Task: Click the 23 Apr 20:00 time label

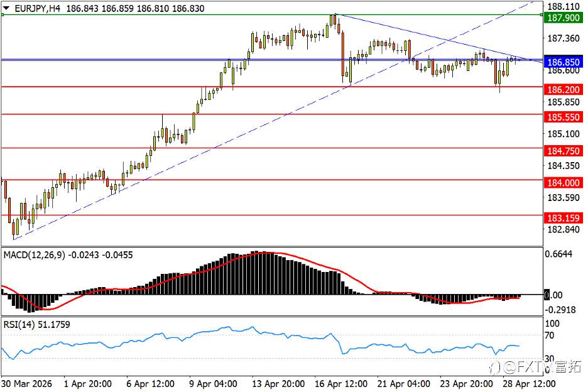Action: pos(466,384)
